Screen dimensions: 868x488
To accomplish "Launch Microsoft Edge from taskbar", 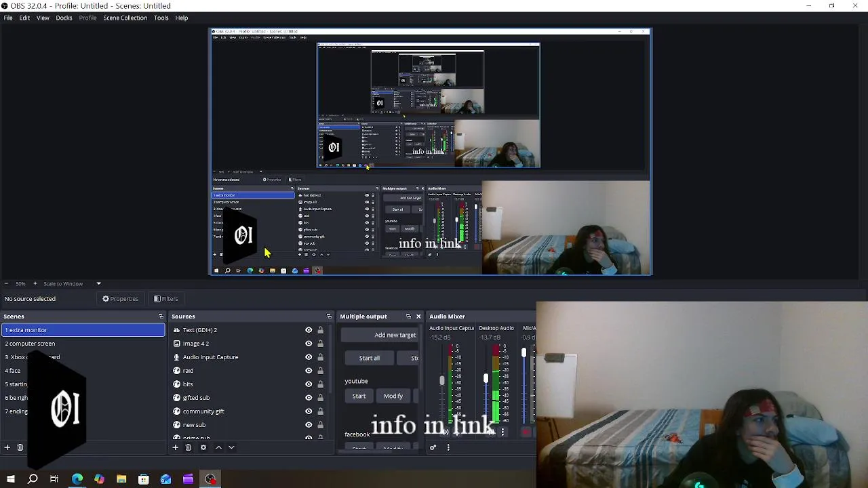I will pos(77,479).
